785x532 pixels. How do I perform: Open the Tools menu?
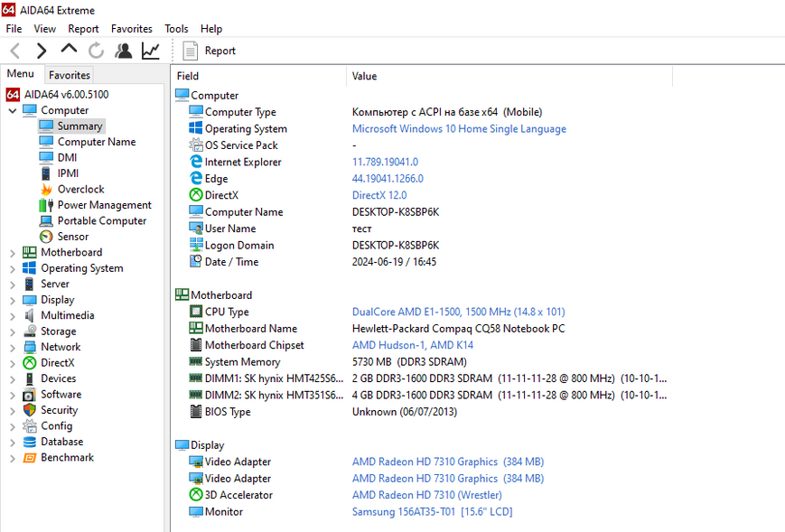click(x=176, y=29)
